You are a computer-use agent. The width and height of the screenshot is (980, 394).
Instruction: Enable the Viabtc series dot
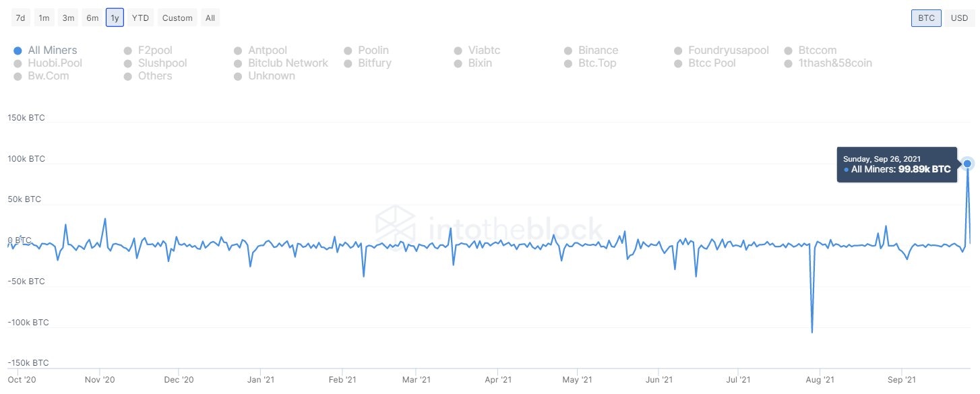[x=459, y=50]
